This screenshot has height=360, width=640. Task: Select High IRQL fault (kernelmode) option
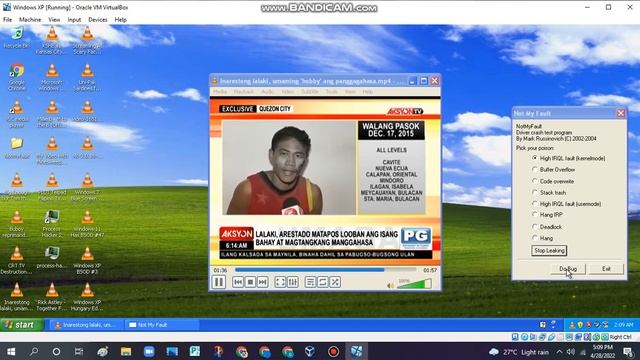(569, 158)
